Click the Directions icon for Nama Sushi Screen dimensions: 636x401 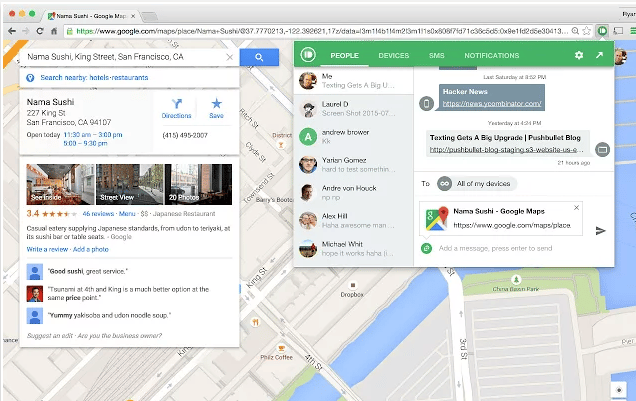[176, 108]
